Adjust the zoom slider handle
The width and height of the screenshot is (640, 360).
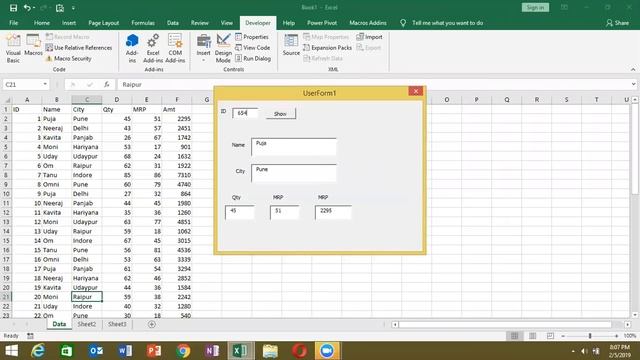point(590,336)
